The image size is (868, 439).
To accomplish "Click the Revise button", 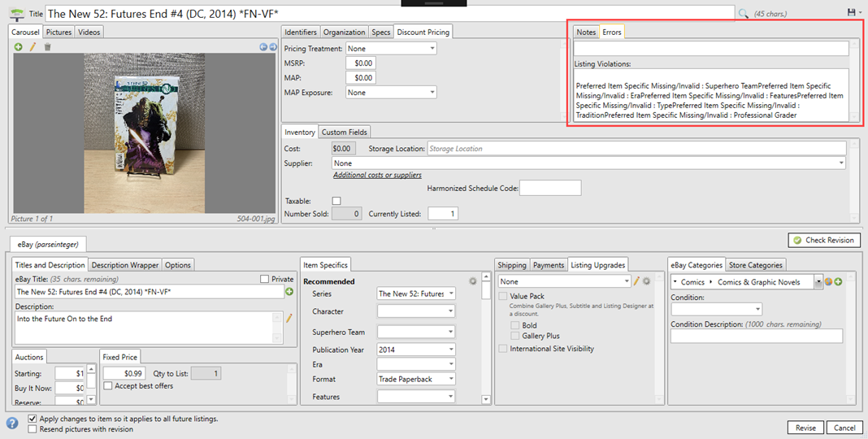I will pyautogui.click(x=805, y=428).
